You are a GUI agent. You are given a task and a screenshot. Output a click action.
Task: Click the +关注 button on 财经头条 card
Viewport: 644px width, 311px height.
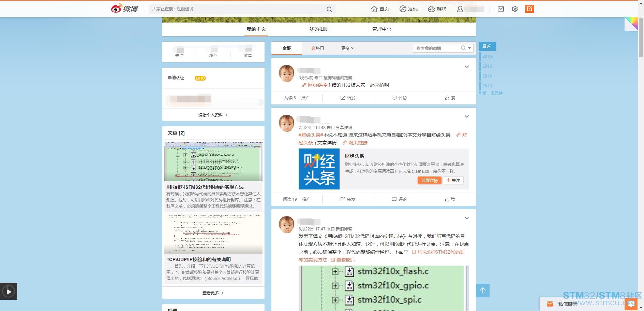coord(453,181)
